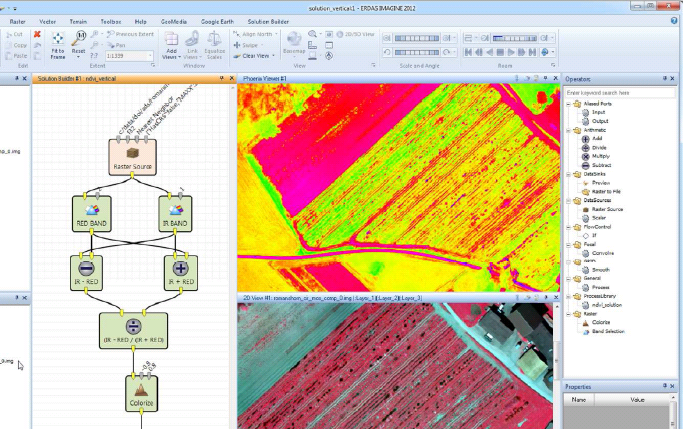687x429 pixels.
Task: Pin the Solution Builder #1 panel
Action: pyautogui.click(x=222, y=78)
